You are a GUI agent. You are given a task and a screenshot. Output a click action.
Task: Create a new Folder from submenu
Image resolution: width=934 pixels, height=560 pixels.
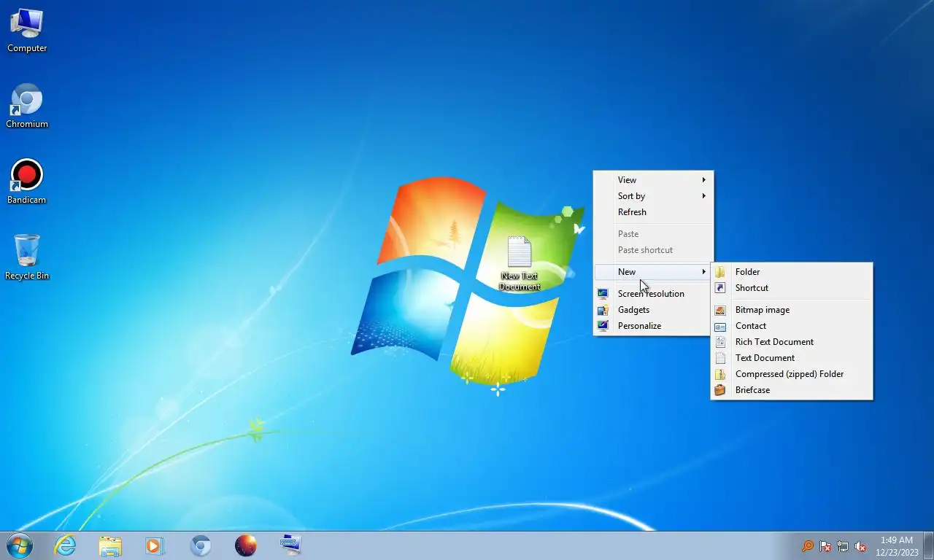(792, 272)
